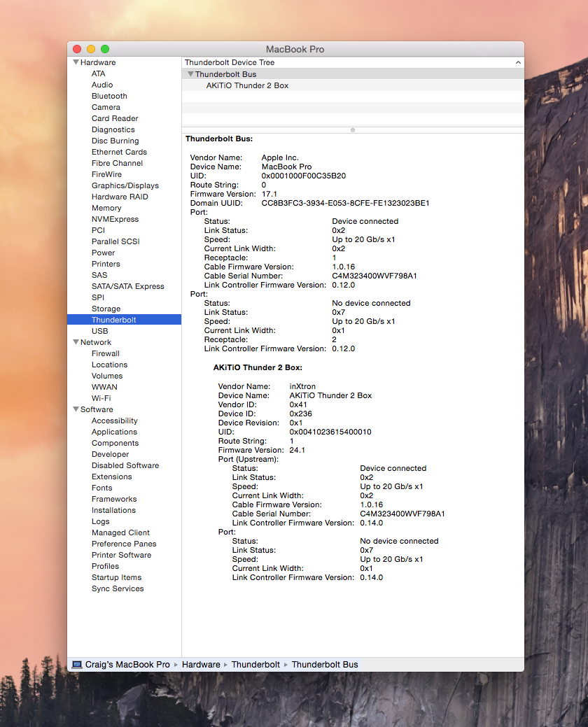588x727 pixels.
Task: Select Disabled Software entry
Action: click(125, 465)
